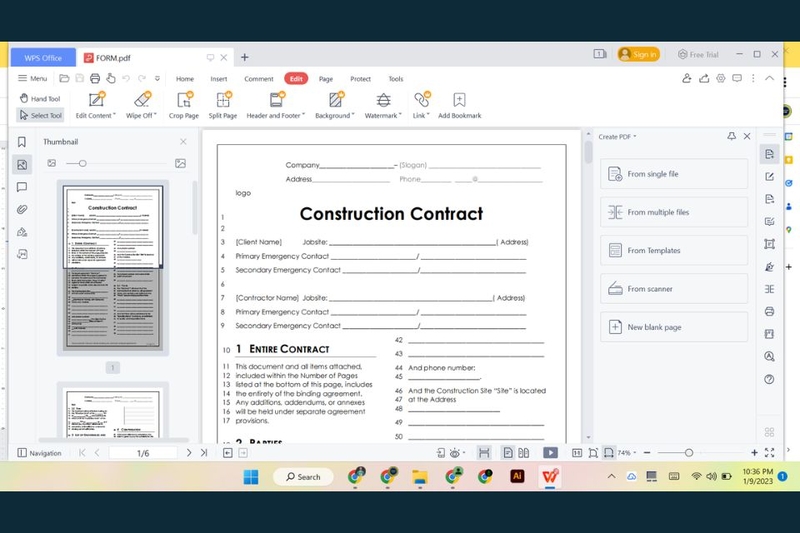Open the Comments sidebar panel
The image size is (800, 533).
click(22, 187)
